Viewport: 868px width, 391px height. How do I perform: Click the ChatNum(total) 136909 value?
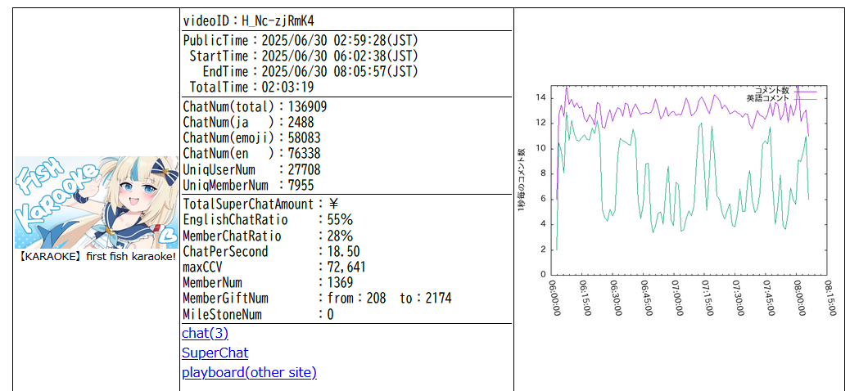307,106
